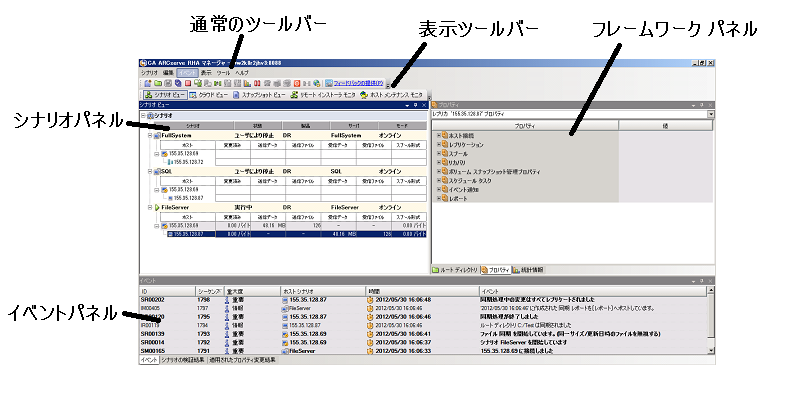Expand the レプリケーション property group
The image size is (803, 410).
click(441, 144)
